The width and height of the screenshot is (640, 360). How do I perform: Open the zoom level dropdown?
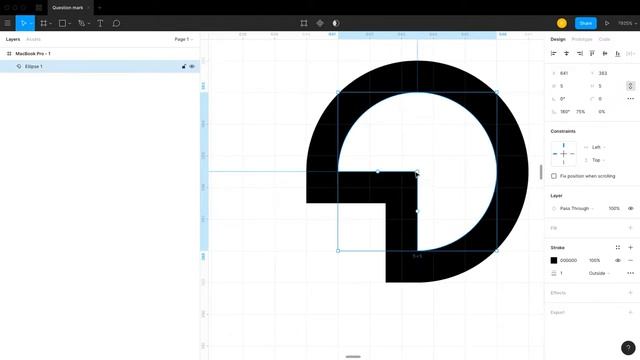[x=627, y=23]
